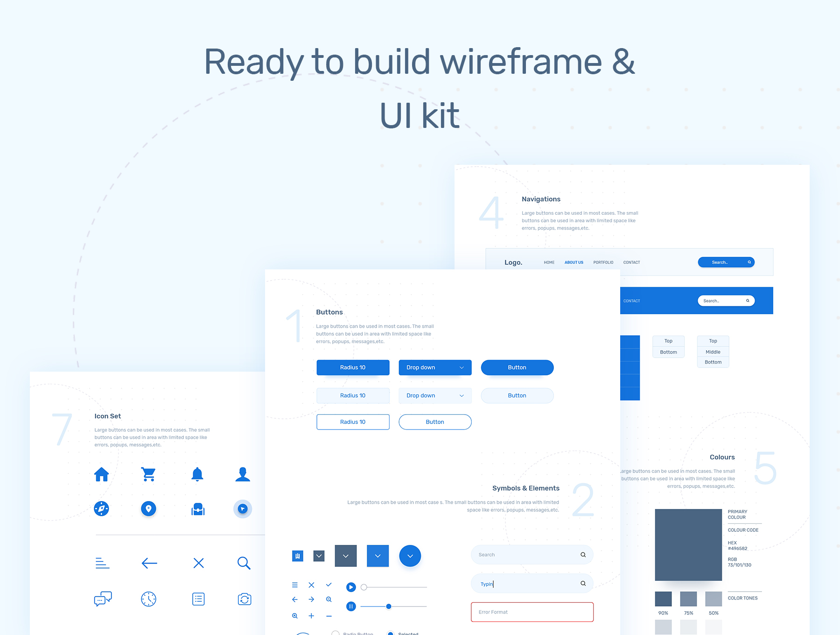The width and height of the screenshot is (840, 635).
Task: Select the unselected 'Radio Button' option
Action: (336, 633)
